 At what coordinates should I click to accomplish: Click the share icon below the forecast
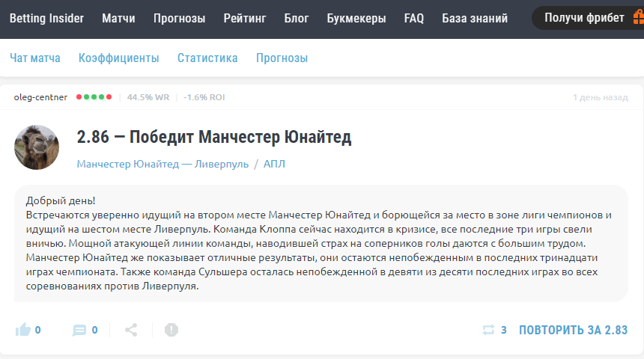pyautogui.click(x=131, y=330)
